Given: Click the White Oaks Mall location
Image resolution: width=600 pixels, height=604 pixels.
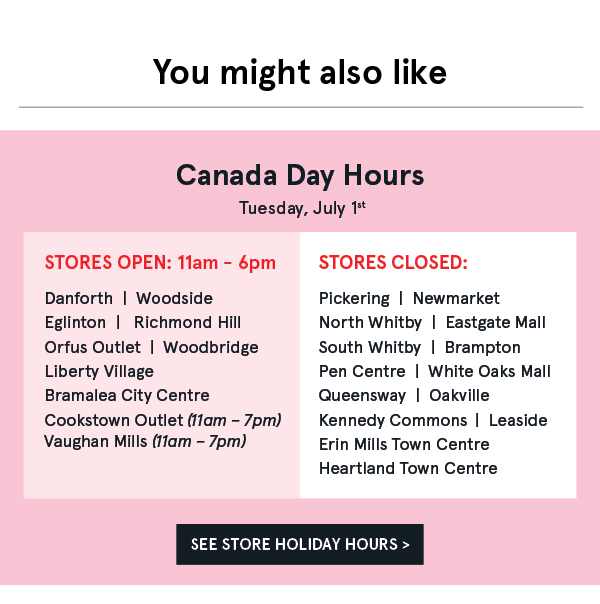Looking at the screenshot, I should point(489,371).
